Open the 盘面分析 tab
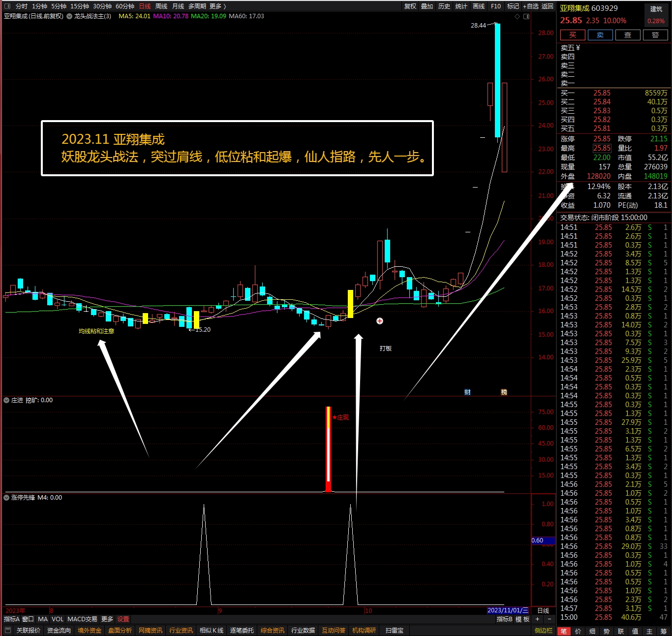Viewport: 672px width, 636px height. (x=120, y=631)
